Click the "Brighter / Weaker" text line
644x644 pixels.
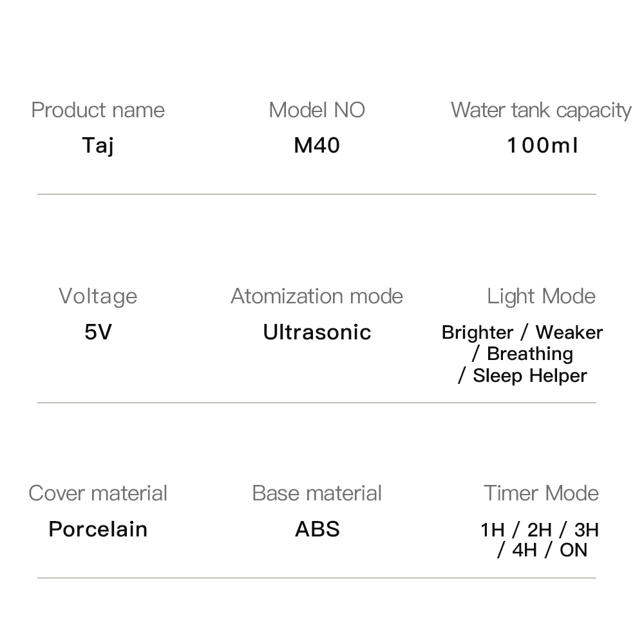click(522, 332)
